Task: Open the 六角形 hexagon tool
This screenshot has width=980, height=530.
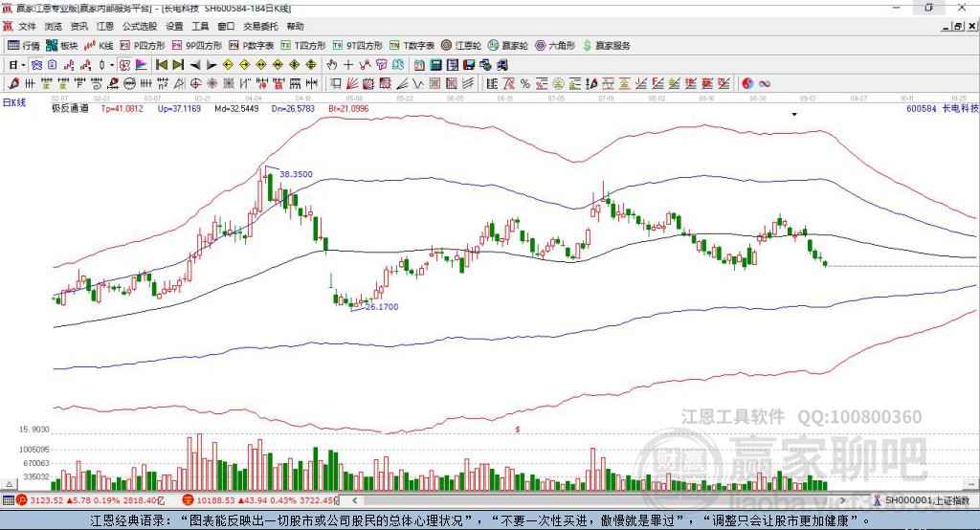Action: (555, 46)
